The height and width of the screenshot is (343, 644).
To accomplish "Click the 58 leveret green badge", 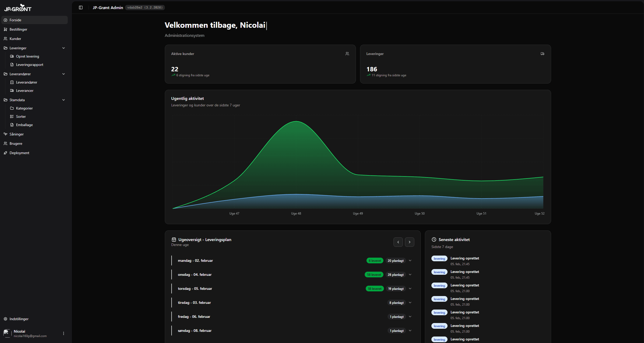I will click(374, 275).
